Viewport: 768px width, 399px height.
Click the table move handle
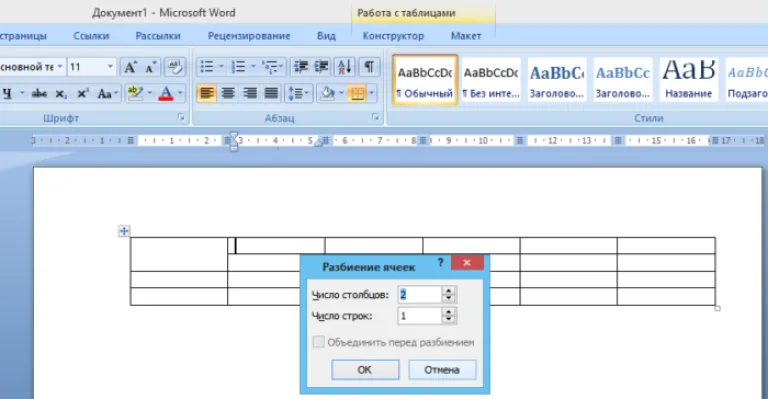click(x=124, y=231)
